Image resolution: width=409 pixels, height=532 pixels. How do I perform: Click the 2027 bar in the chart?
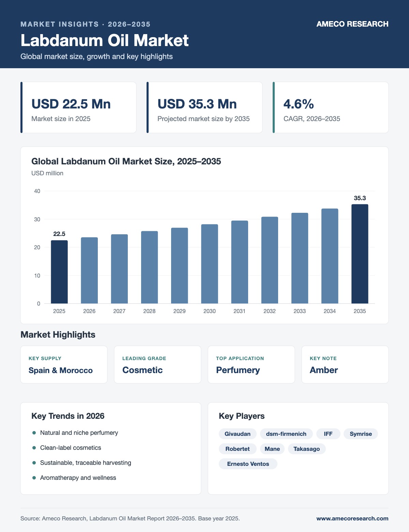pos(119,269)
